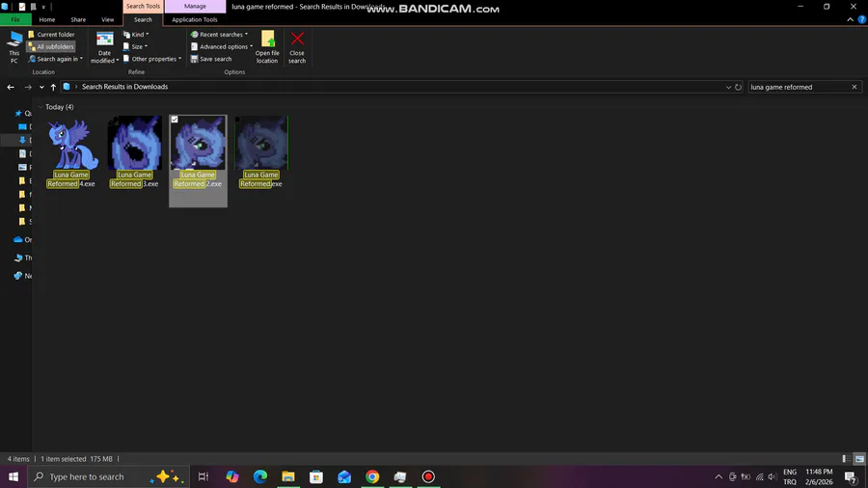868x488 pixels.
Task: Click the Search Tools contextual tab header
Action: pyautogui.click(x=143, y=6)
